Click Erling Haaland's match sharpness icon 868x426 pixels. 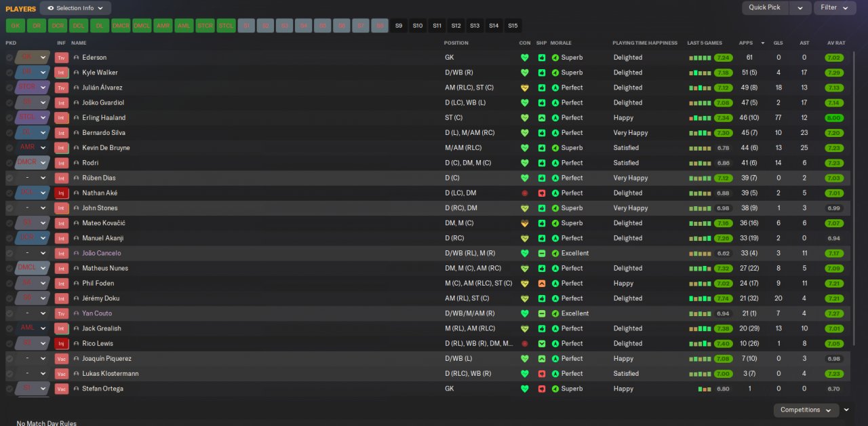[541, 118]
